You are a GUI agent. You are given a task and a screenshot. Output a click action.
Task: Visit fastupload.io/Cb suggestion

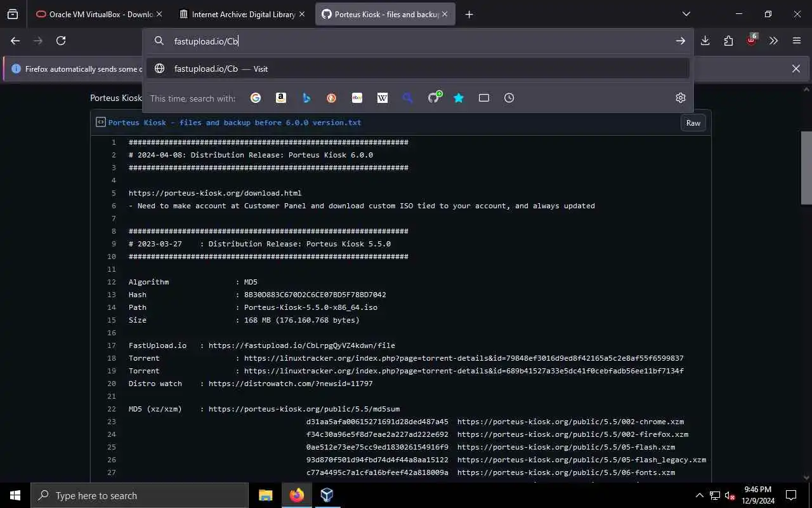tap(417, 69)
